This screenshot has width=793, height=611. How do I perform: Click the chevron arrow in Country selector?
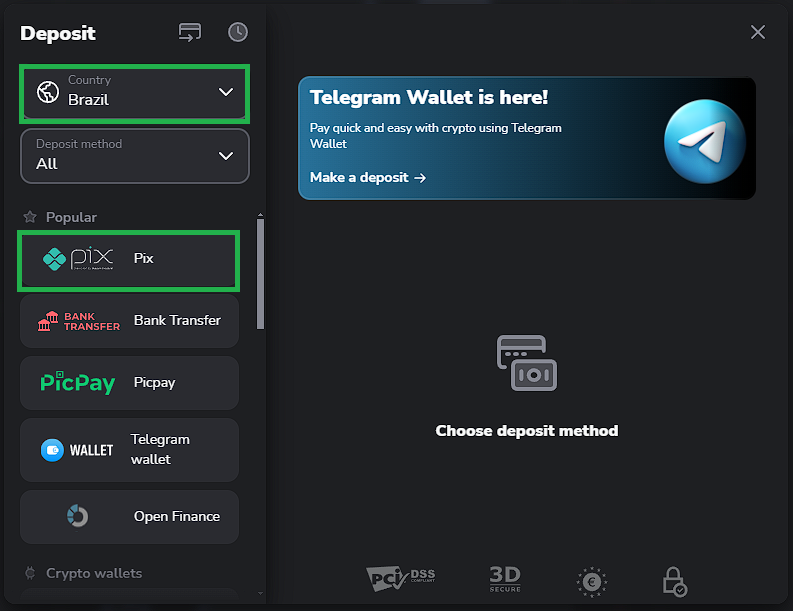click(x=226, y=92)
